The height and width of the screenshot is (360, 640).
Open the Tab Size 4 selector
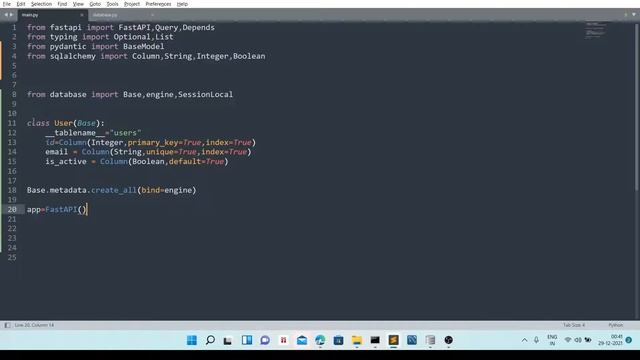[x=574, y=325]
